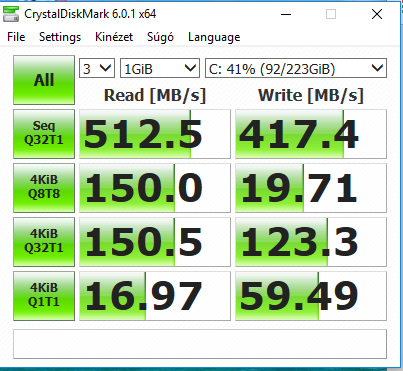Click the 4KiB Q8T8 write result 19.71
Screen dimensions: 403x371
click(311, 188)
